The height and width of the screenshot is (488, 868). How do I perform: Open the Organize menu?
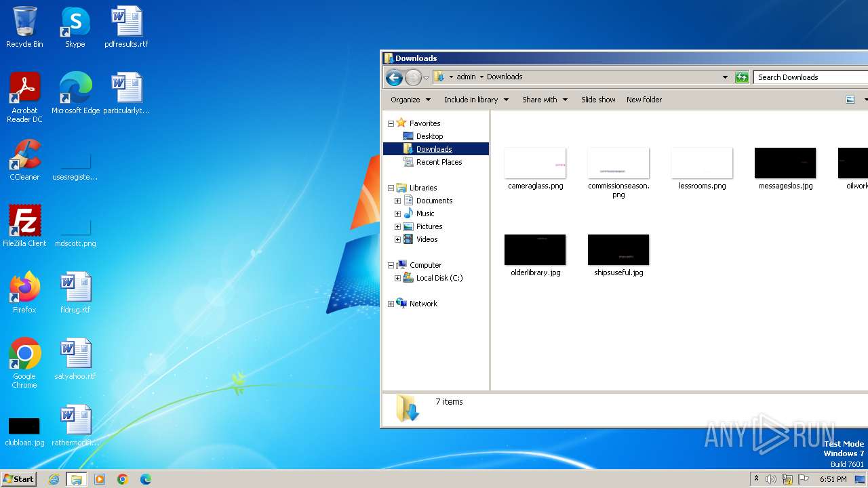410,100
